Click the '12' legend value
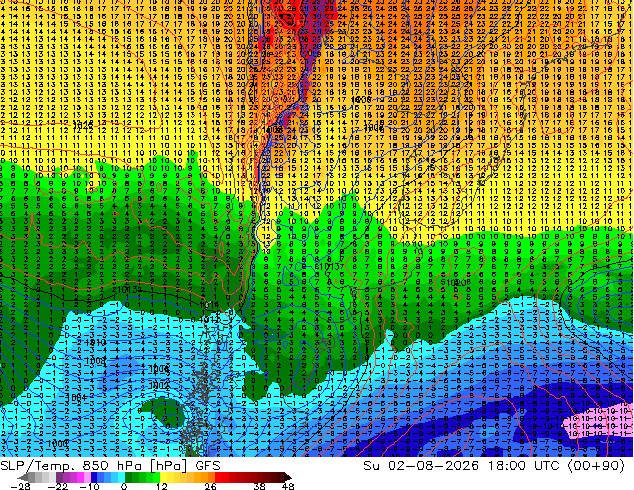 click(x=161, y=486)
